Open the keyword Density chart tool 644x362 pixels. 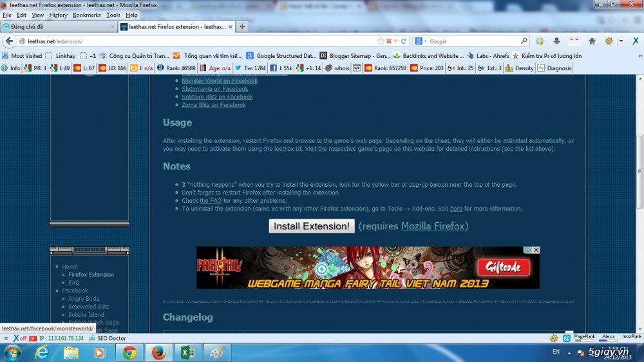[x=519, y=68]
